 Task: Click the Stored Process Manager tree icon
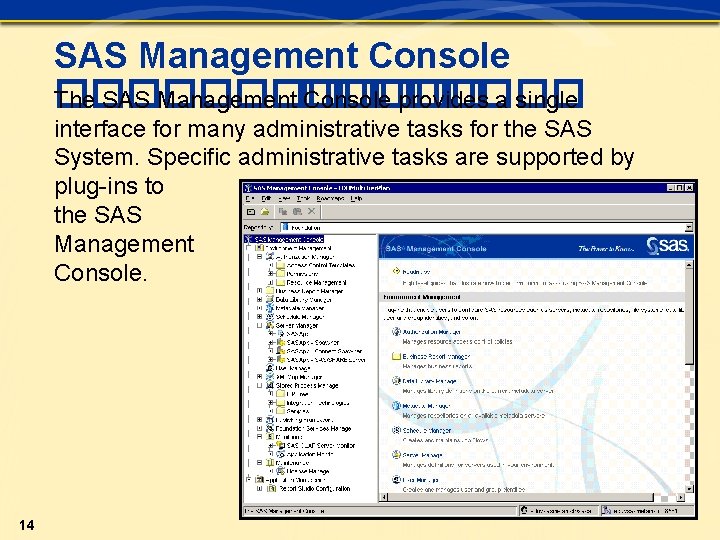point(270,386)
